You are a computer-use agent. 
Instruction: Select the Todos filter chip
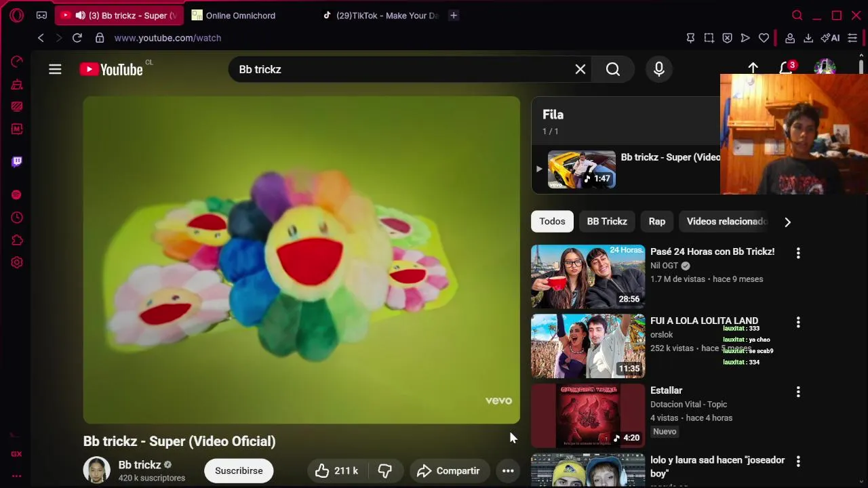(x=552, y=222)
